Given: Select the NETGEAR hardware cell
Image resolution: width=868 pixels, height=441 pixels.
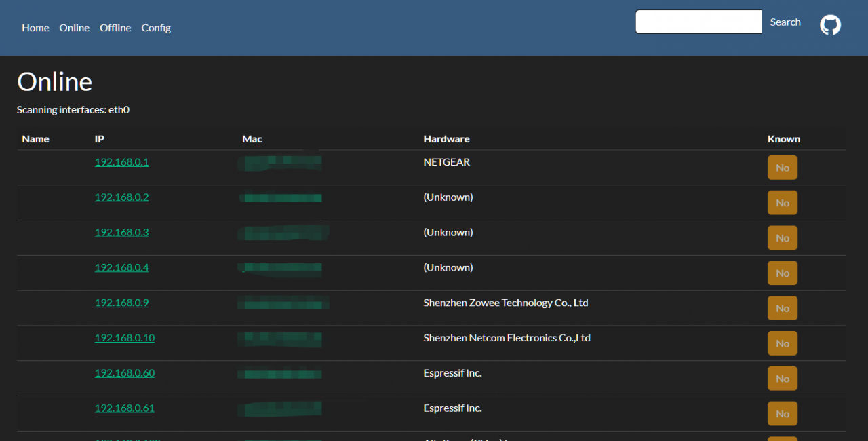Looking at the screenshot, I should 447,162.
